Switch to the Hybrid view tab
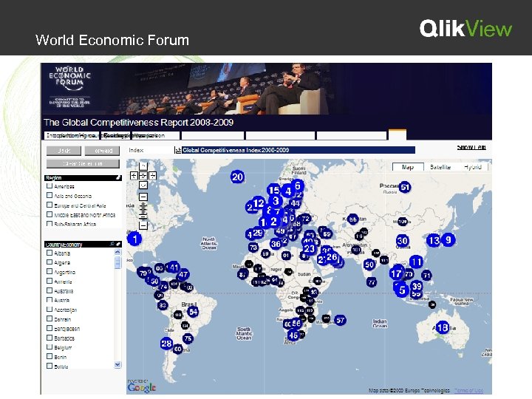The height and width of the screenshot is (399, 532). 472,167
